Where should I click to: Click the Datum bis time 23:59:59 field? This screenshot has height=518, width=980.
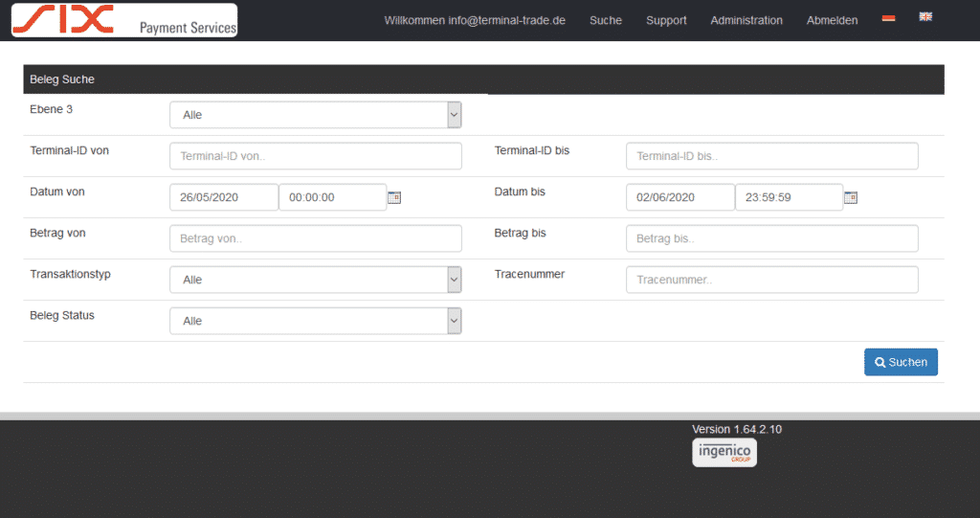coord(789,197)
